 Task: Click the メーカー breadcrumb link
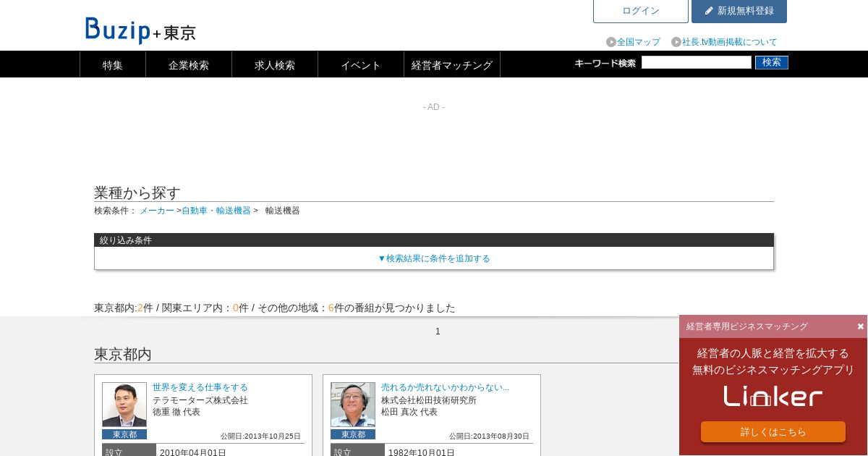[157, 211]
